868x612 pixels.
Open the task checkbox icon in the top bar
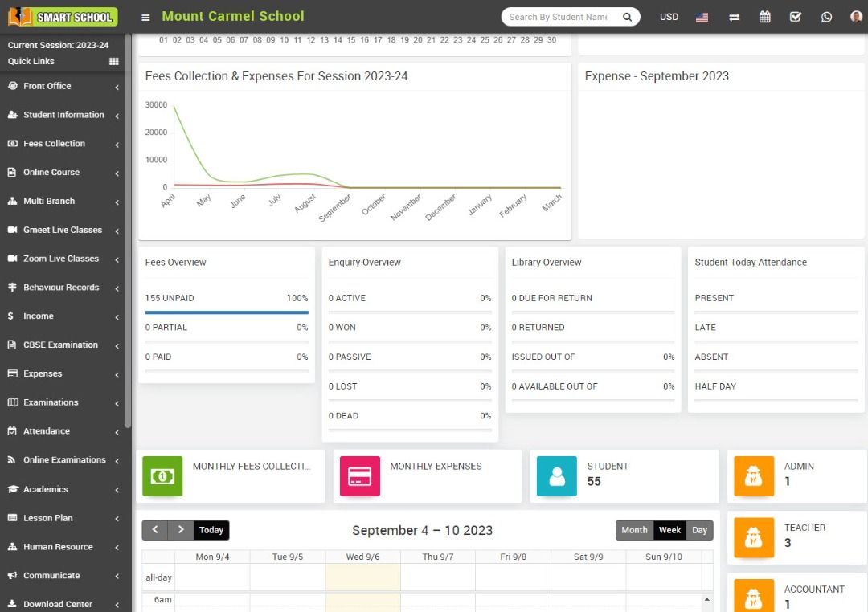click(x=796, y=16)
